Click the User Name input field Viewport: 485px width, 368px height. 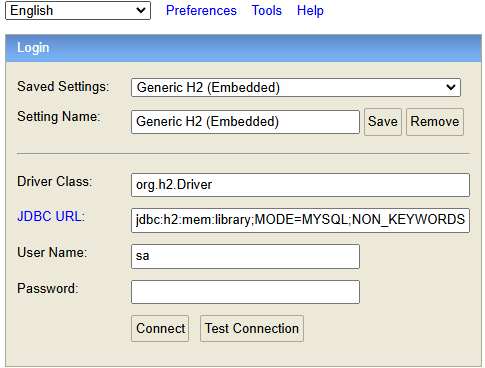coord(245,256)
